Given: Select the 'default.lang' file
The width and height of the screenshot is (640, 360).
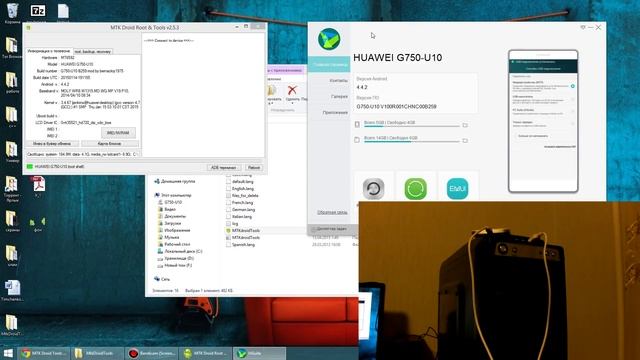Looking at the screenshot, I should tap(240, 182).
